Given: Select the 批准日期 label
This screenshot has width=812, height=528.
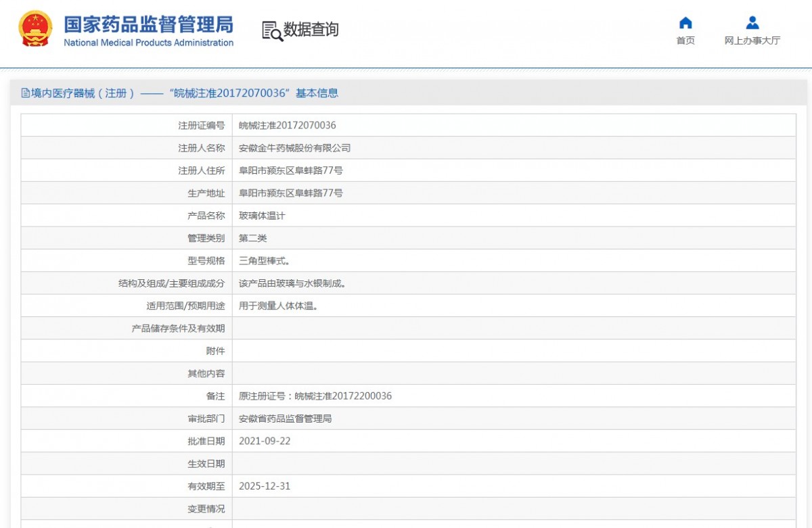Looking at the screenshot, I should [206, 441].
